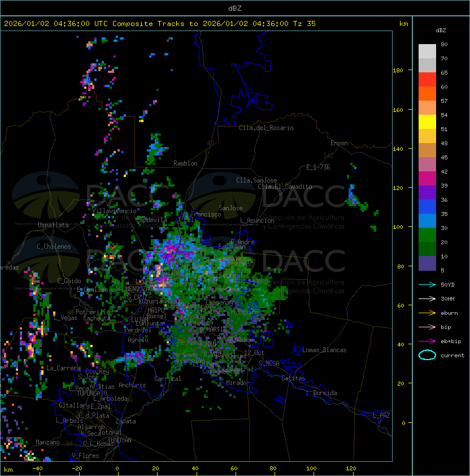Click the 'L_Asuncion' map label
Screen dimensions: 470x476
(257, 220)
